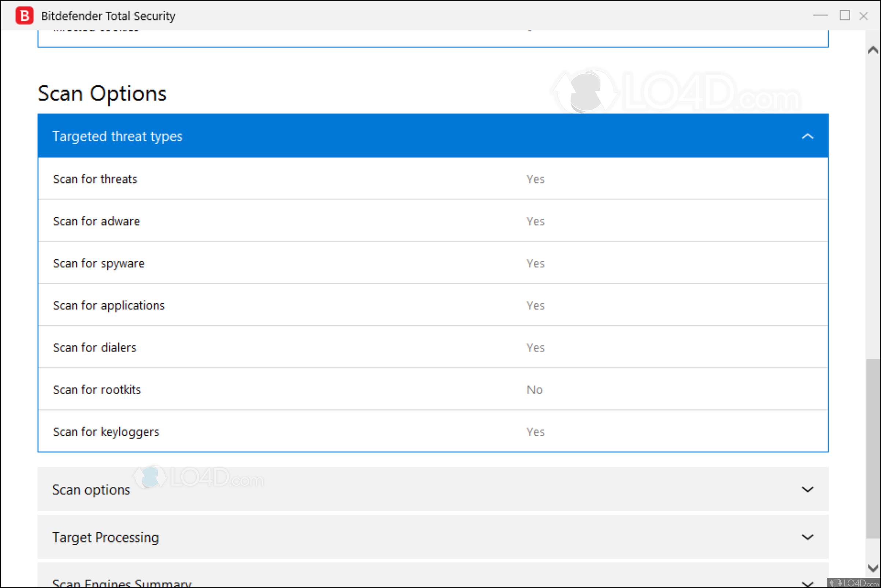Click the expand chevron on Target Processing
881x588 pixels.
point(808,537)
